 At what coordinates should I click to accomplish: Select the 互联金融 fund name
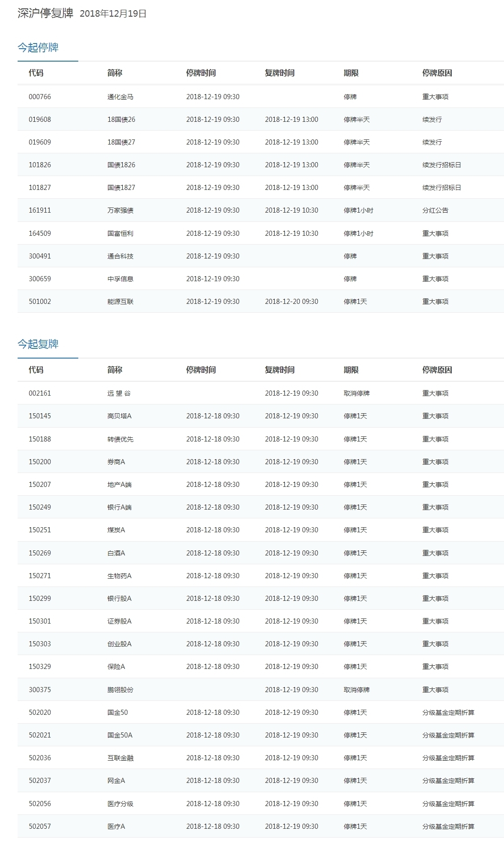pos(120,758)
